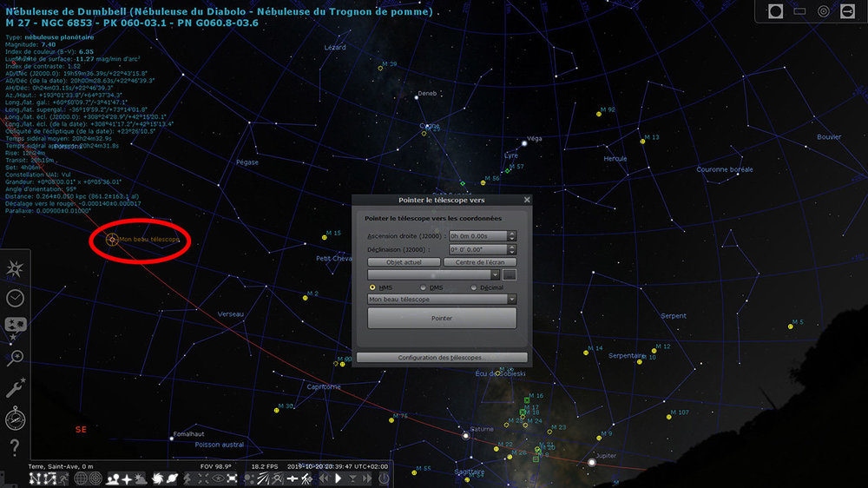Viewport: 868px width, 488px height.
Task: Click Centre de l'écran button
Action: click(480, 262)
